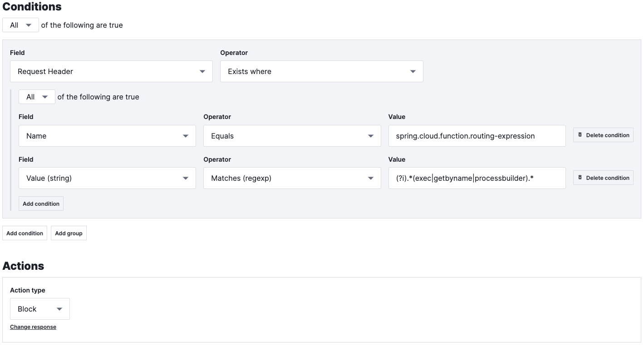This screenshot has height=347, width=644.
Task: Select the Value field containing the regex pattern
Action: (477, 178)
